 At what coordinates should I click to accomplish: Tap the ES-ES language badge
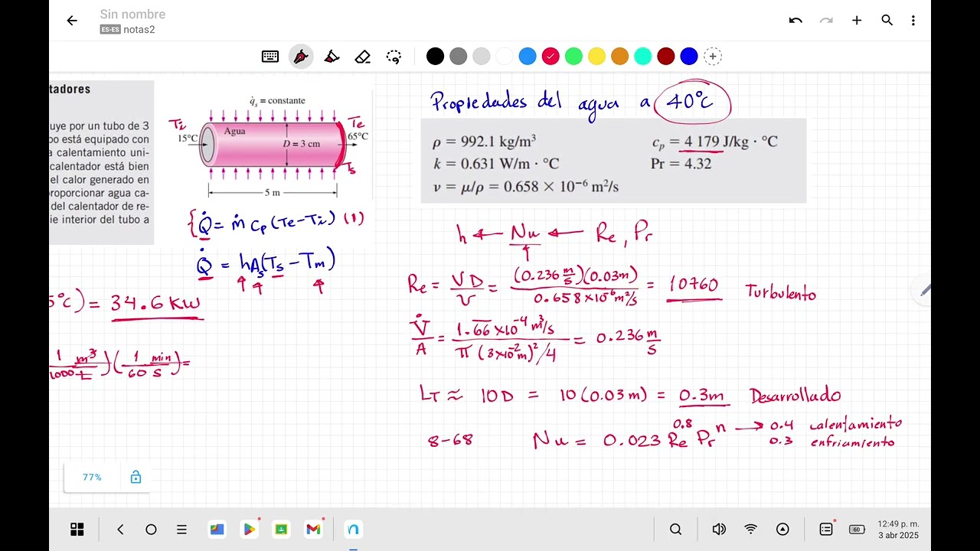[x=109, y=30]
